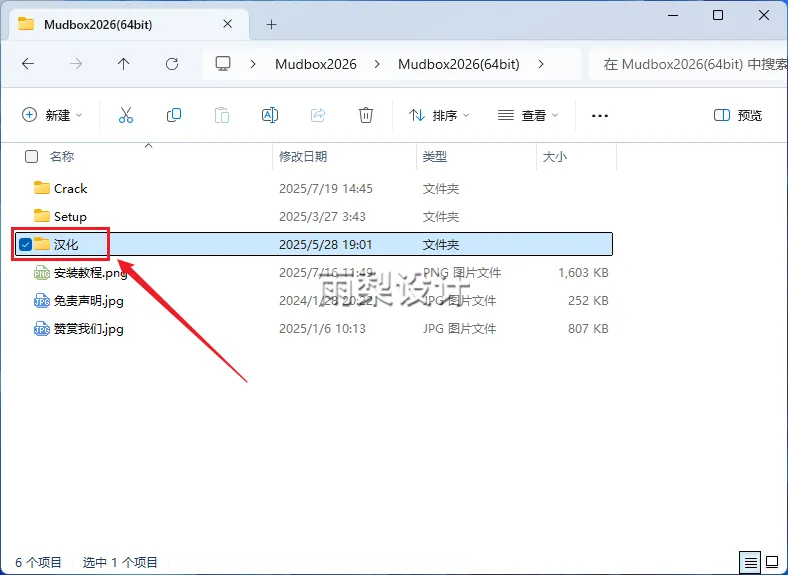Expand chevron after computer icon in address bar
788x575 pixels.
(x=253, y=64)
